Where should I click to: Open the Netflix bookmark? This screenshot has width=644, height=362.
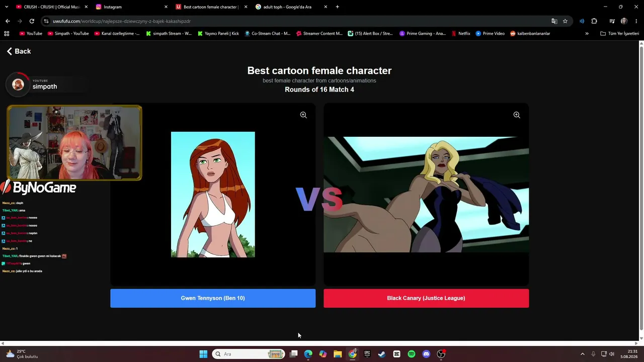pos(460,34)
